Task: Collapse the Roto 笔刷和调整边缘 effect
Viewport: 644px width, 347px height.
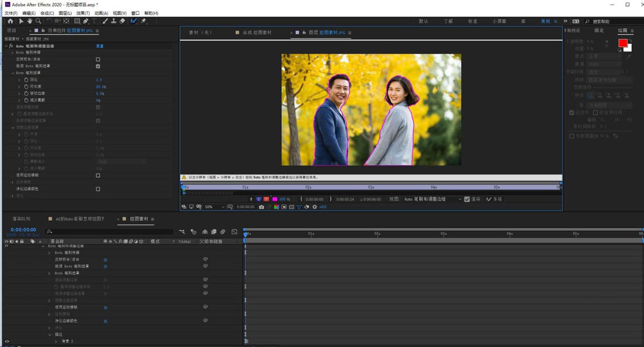Action: 6,46
